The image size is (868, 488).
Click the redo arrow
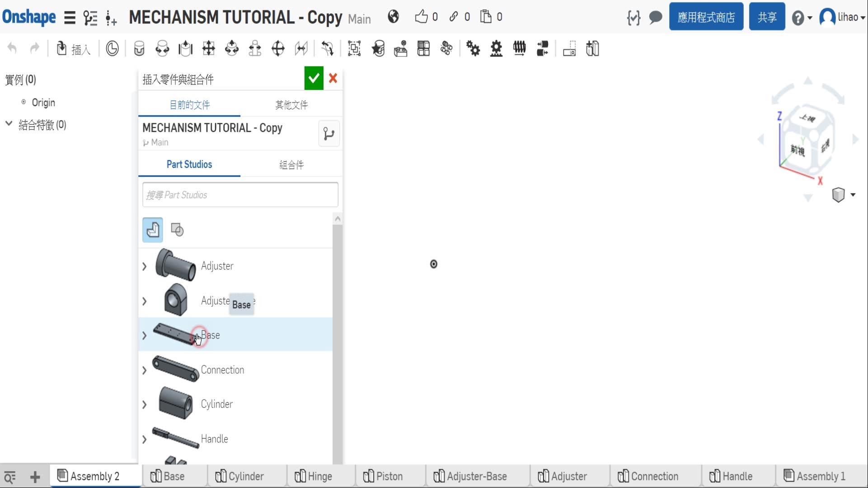point(35,48)
